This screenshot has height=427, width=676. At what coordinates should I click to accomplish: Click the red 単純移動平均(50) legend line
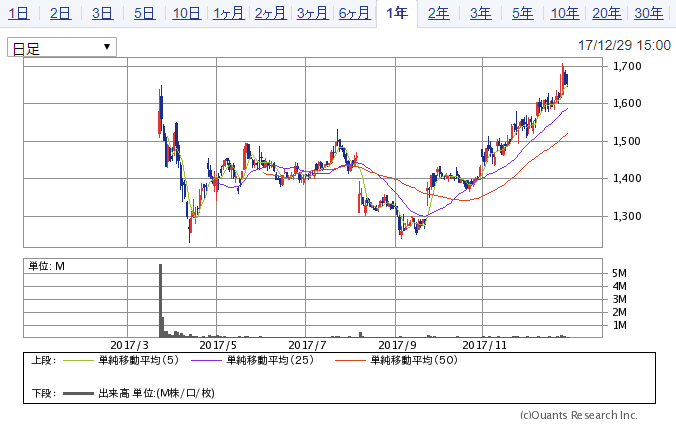pyautogui.click(x=350, y=361)
